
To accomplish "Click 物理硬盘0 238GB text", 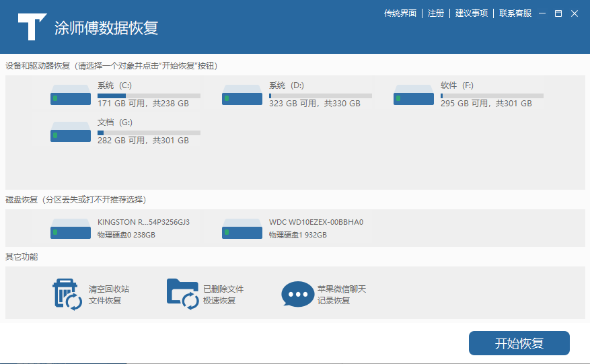I will tap(126, 235).
